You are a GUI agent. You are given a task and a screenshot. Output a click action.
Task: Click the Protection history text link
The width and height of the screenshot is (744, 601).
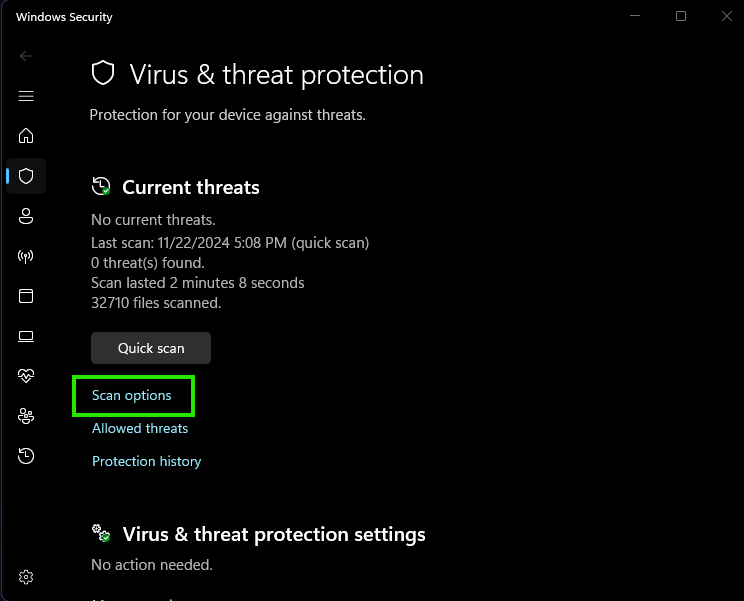(x=146, y=462)
